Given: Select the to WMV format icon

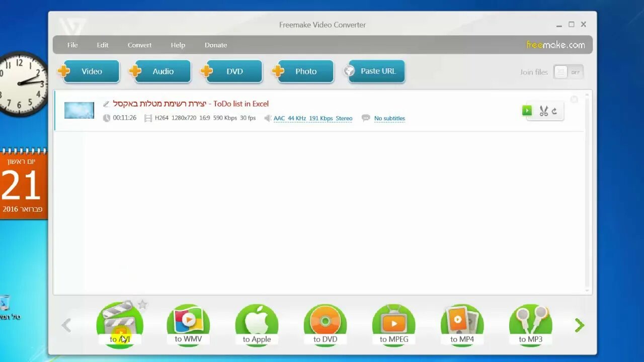Looking at the screenshot, I should pyautogui.click(x=188, y=324).
